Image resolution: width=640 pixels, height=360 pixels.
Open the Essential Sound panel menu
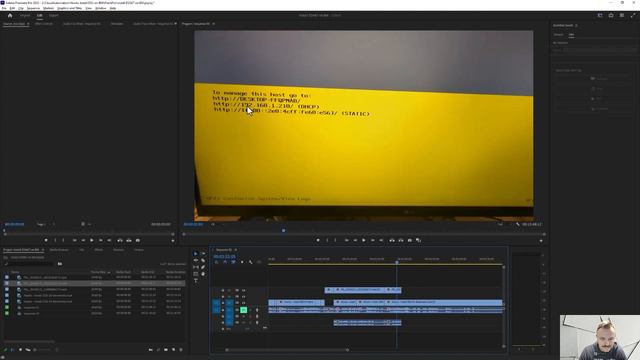click(576, 25)
